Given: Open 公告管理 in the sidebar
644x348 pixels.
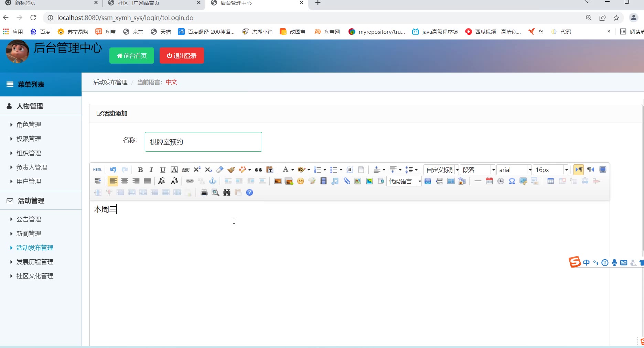Looking at the screenshot, I should pos(29,219).
